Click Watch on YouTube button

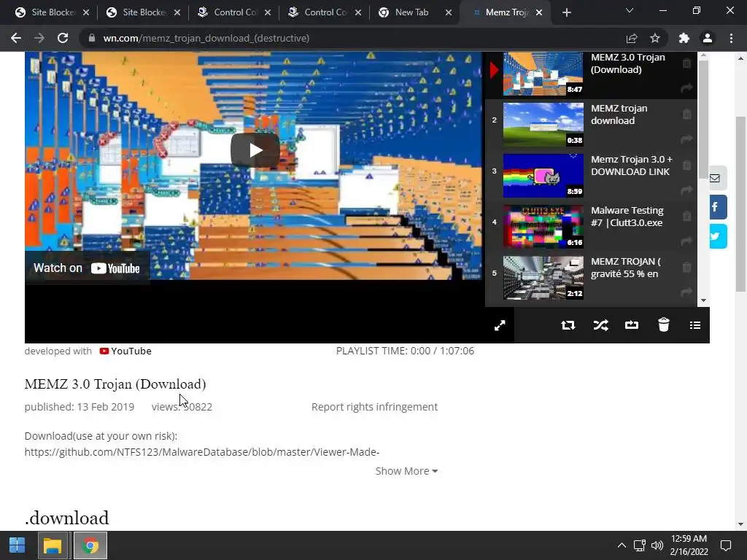coord(87,268)
